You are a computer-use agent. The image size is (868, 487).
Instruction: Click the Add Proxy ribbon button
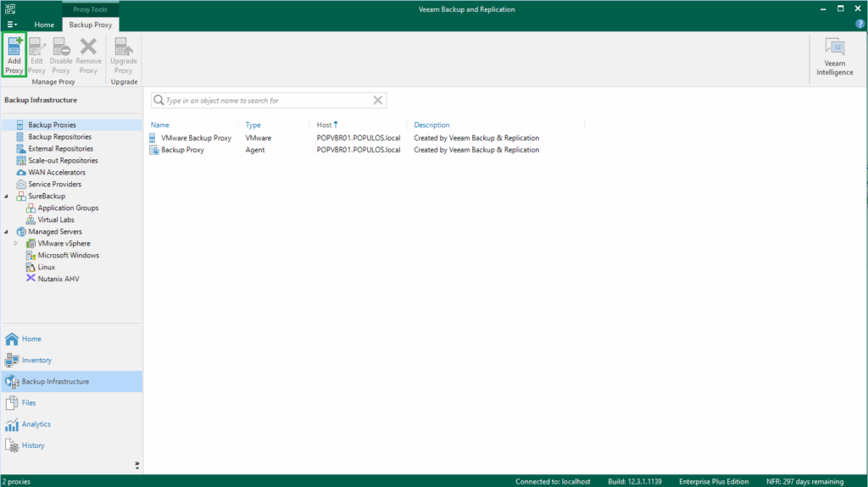point(14,55)
